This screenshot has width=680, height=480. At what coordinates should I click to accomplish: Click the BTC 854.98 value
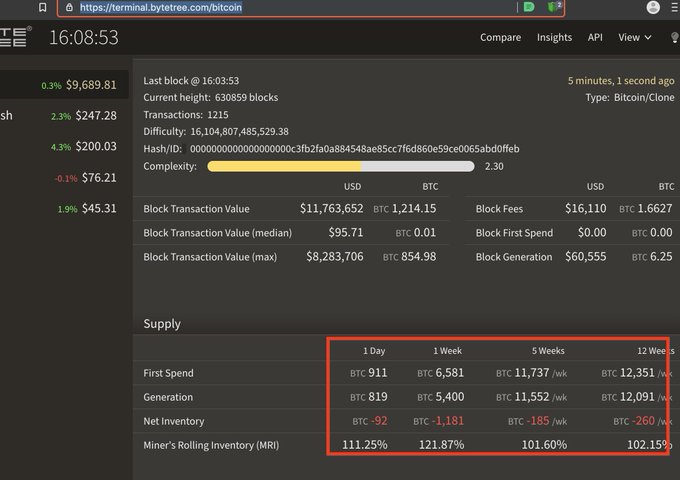(409, 257)
